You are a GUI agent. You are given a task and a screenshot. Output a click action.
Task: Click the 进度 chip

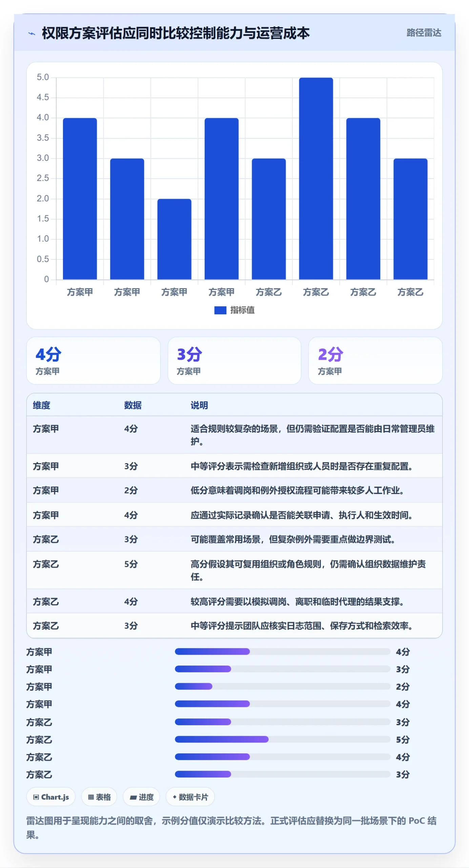(x=141, y=797)
